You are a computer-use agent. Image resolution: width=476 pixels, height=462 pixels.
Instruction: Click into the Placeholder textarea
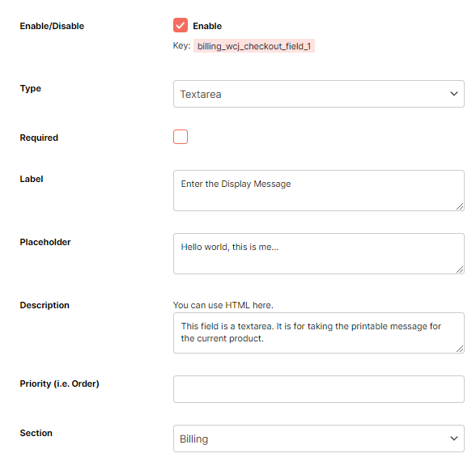tap(319, 253)
